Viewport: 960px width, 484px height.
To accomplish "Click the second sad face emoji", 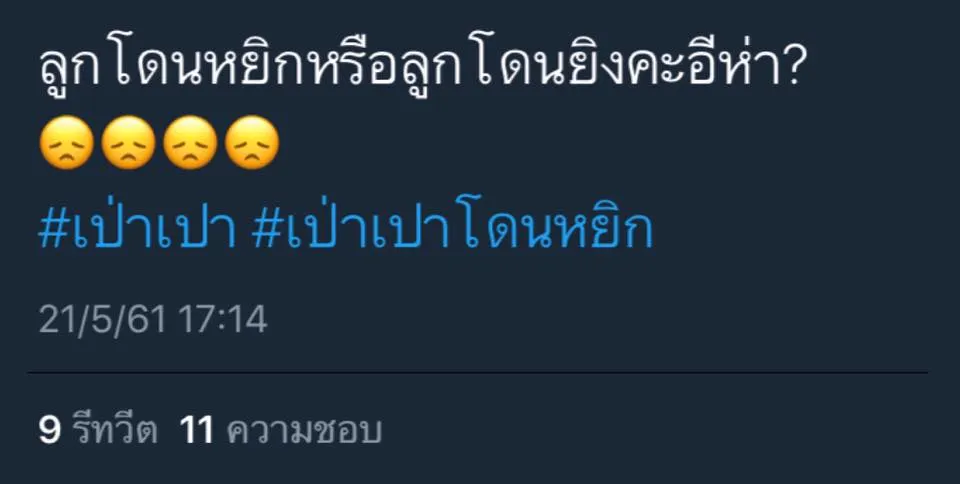I will [128, 143].
